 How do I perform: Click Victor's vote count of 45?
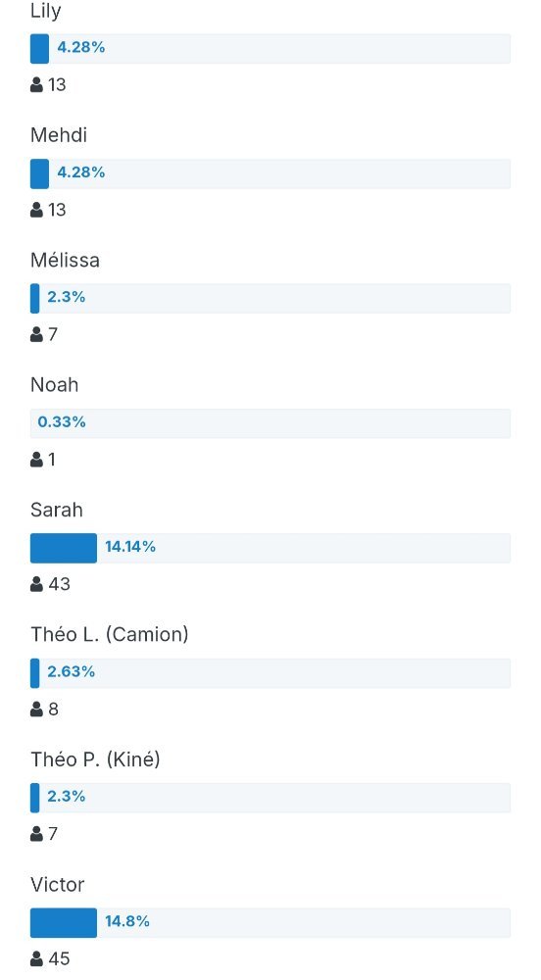click(x=60, y=958)
